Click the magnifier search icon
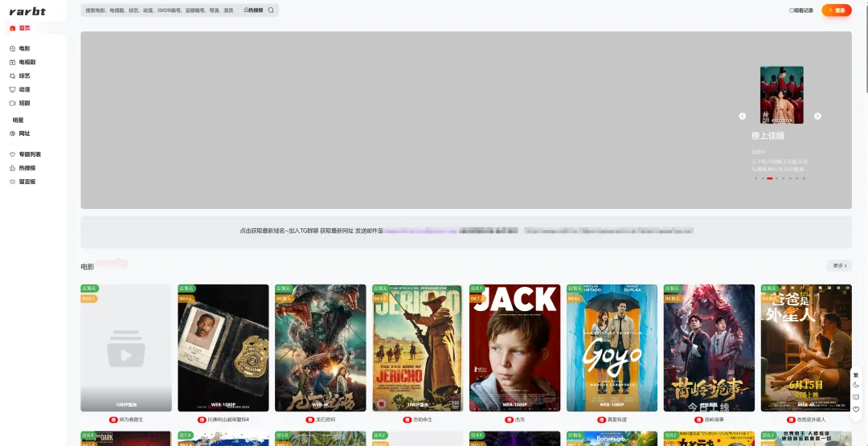The height and width of the screenshot is (446, 868). click(271, 10)
